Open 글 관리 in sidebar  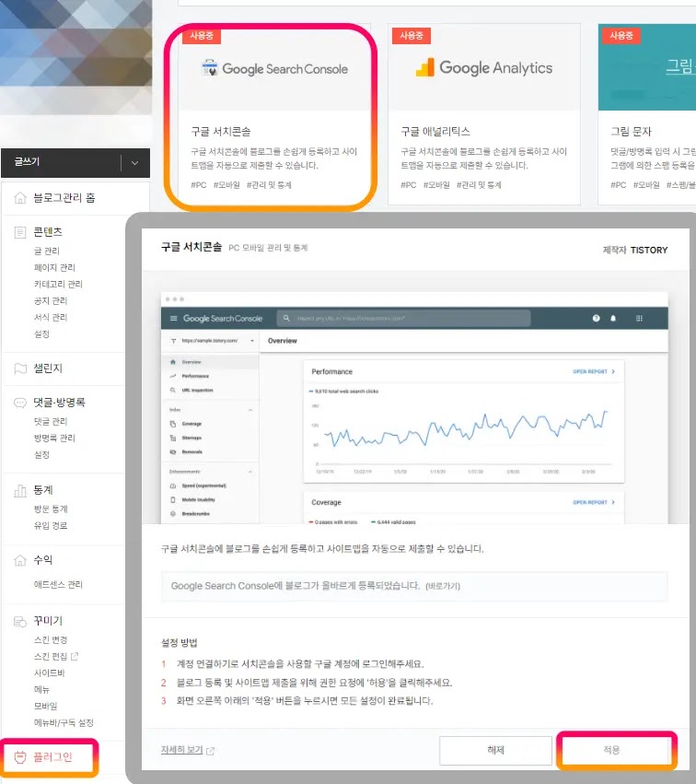coord(46,251)
